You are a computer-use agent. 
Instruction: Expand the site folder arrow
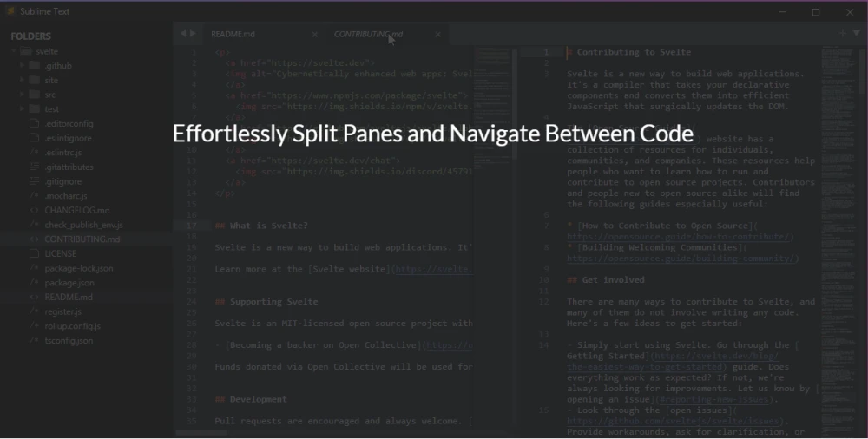23,80
